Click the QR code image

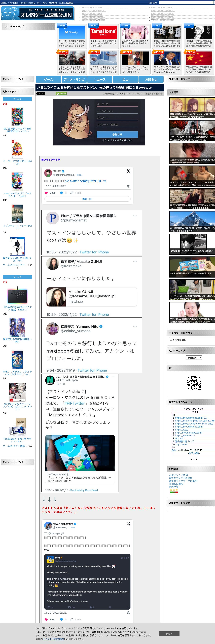pyautogui.click(x=194, y=383)
